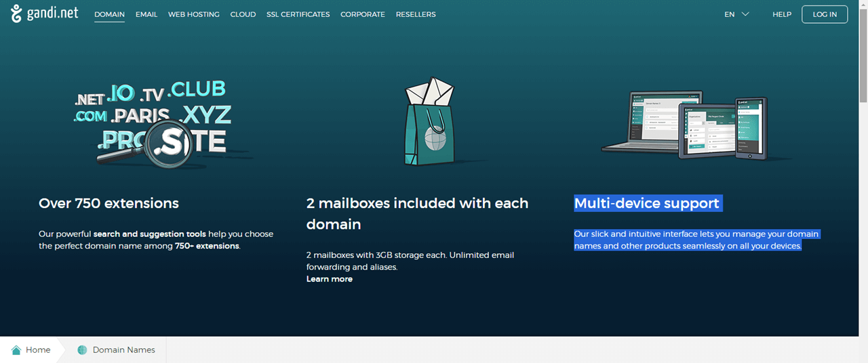The height and width of the screenshot is (363, 868).
Task: Choose SSL Certificates in the top menu
Action: pos(298,14)
